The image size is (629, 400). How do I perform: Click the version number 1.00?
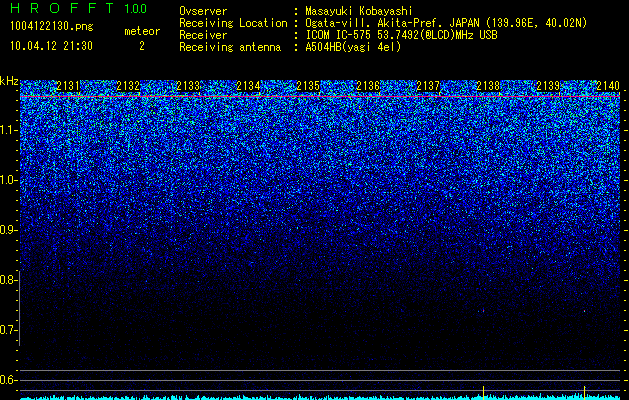point(136,8)
